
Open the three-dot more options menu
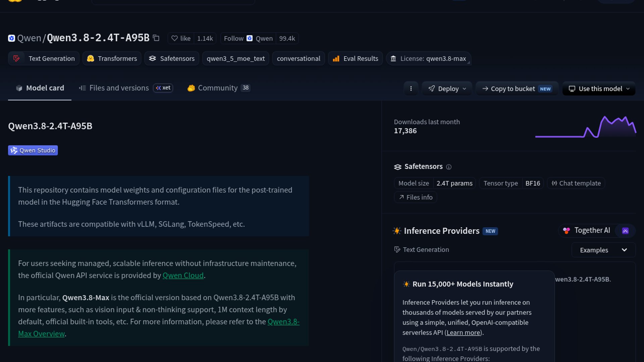(x=411, y=88)
